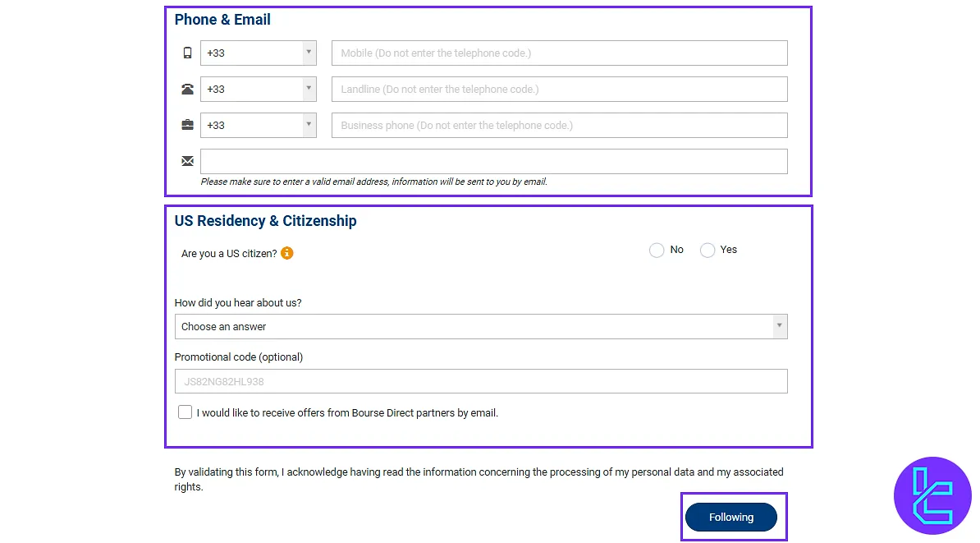The height and width of the screenshot is (543, 980).
Task: Click the promotional code field
Action: [480, 380]
